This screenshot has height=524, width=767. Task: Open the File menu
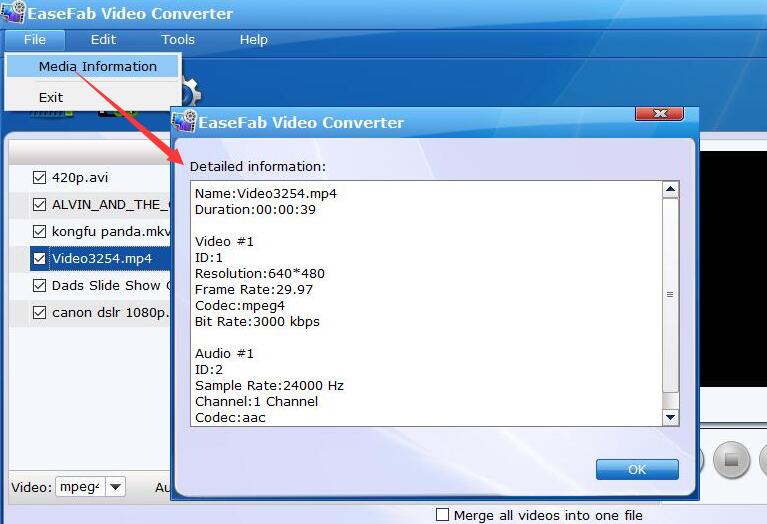click(35, 40)
